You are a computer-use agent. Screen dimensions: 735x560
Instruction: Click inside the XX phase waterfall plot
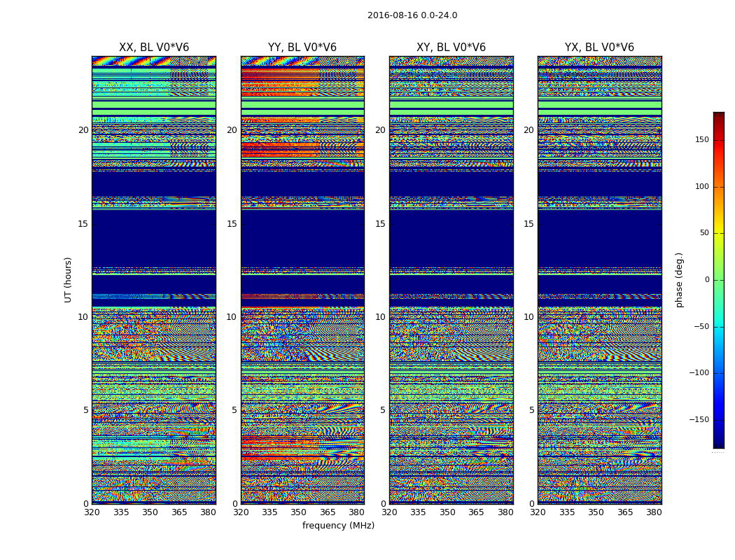point(154,280)
